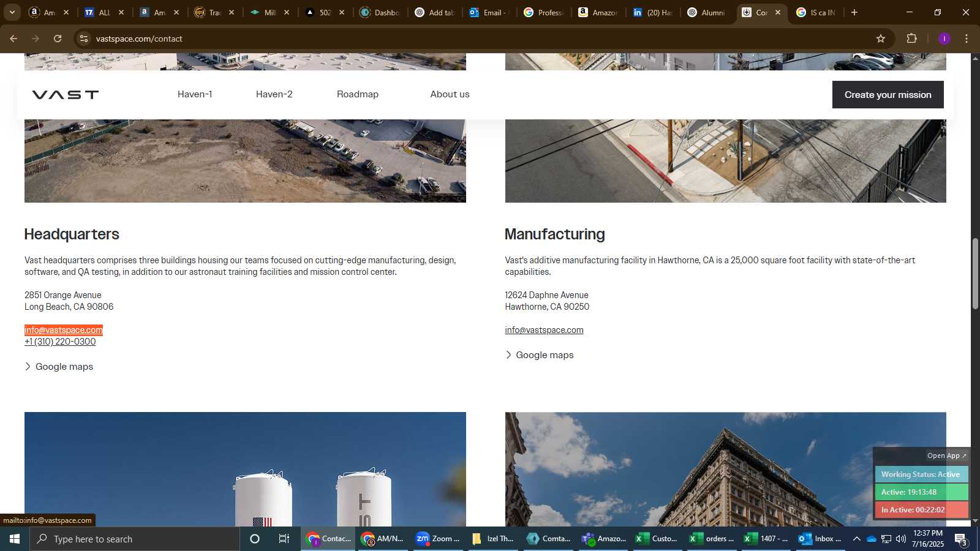980x551 pixels.
Task: Open Chrome three-dot menu
Action: 967,39
